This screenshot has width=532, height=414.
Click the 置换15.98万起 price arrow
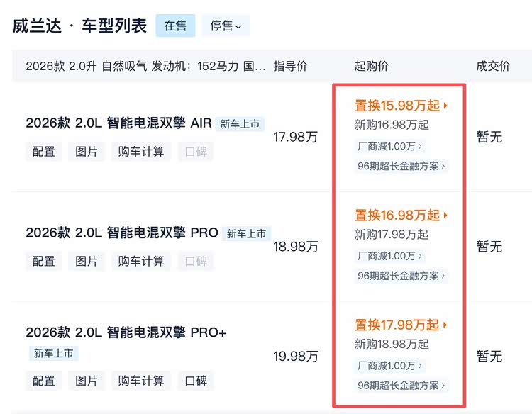[x=445, y=106]
